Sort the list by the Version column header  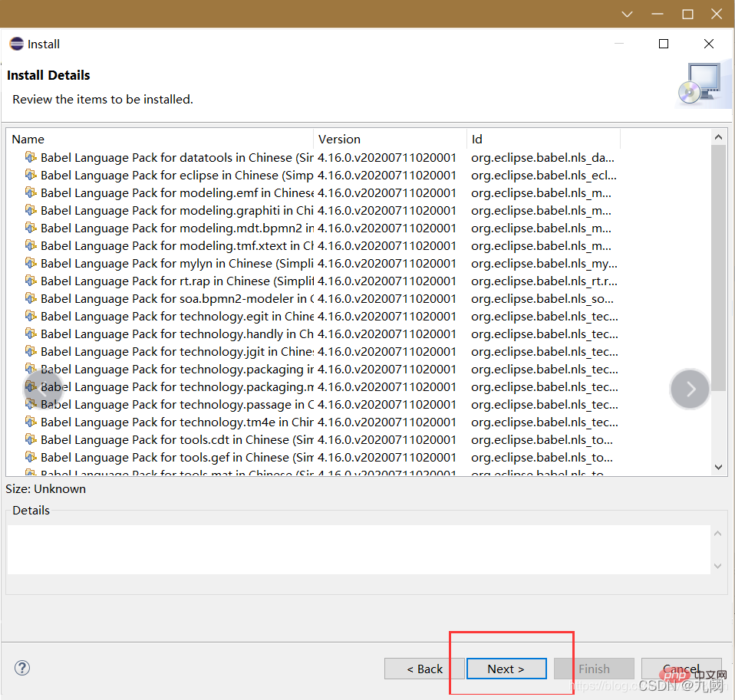[390, 140]
